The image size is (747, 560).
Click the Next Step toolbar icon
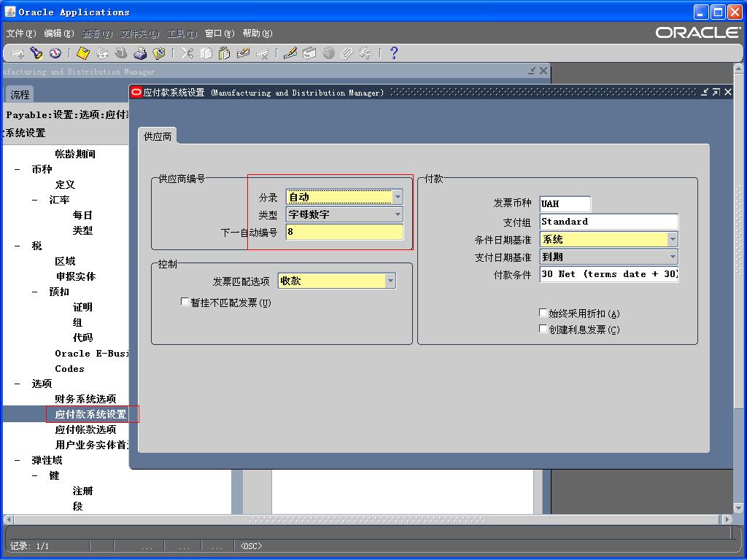[x=102, y=53]
